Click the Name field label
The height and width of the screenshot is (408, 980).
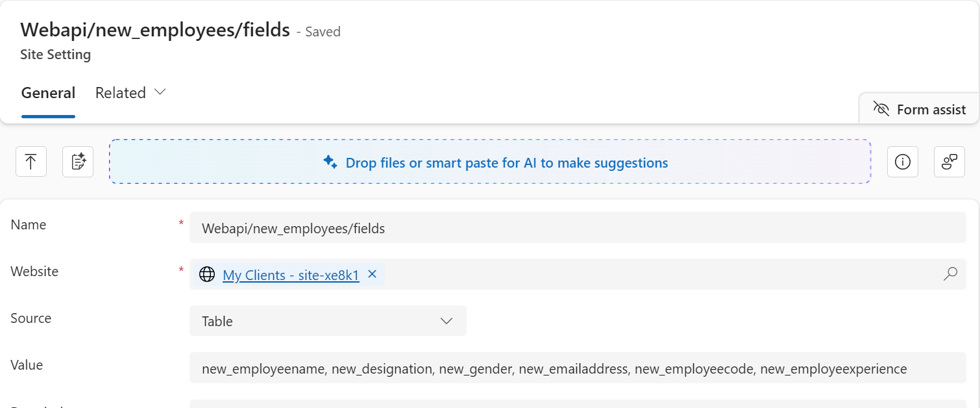point(29,225)
